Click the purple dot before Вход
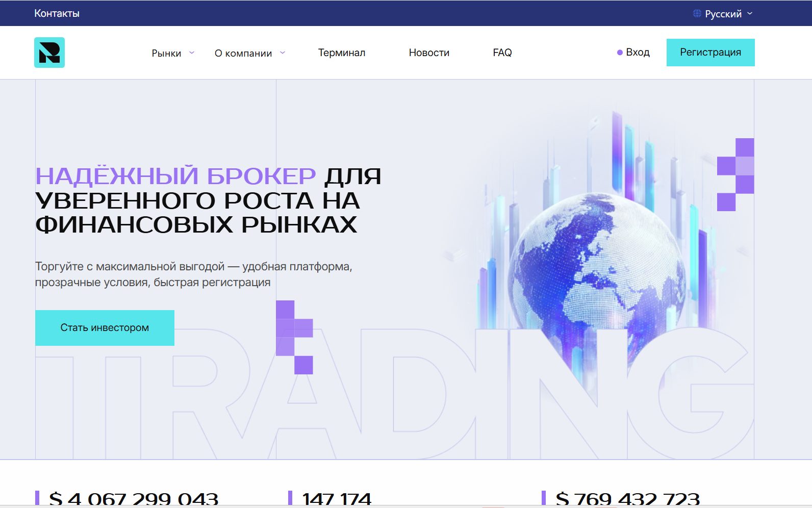Screen dimensions: 812x508 coord(620,53)
